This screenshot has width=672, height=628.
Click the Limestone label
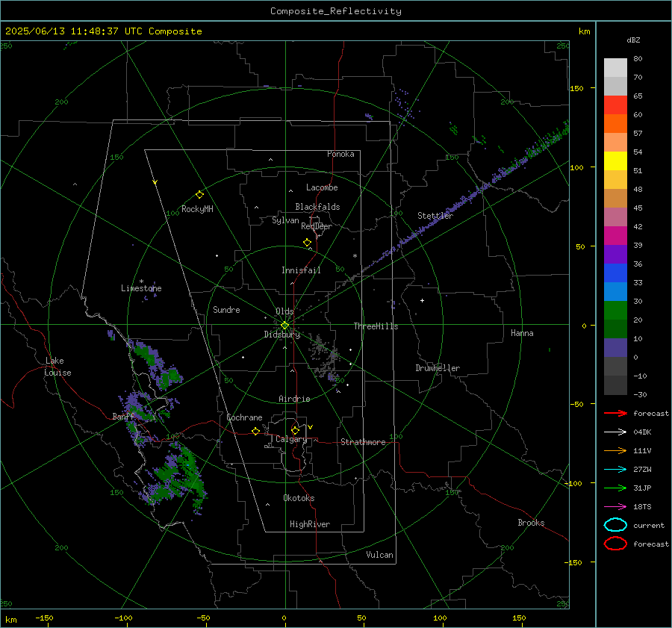click(141, 288)
